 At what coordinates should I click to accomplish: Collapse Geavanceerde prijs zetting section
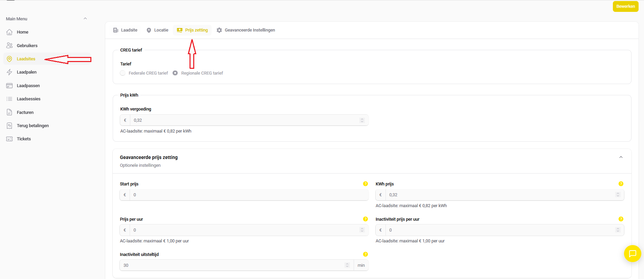[x=621, y=157]
